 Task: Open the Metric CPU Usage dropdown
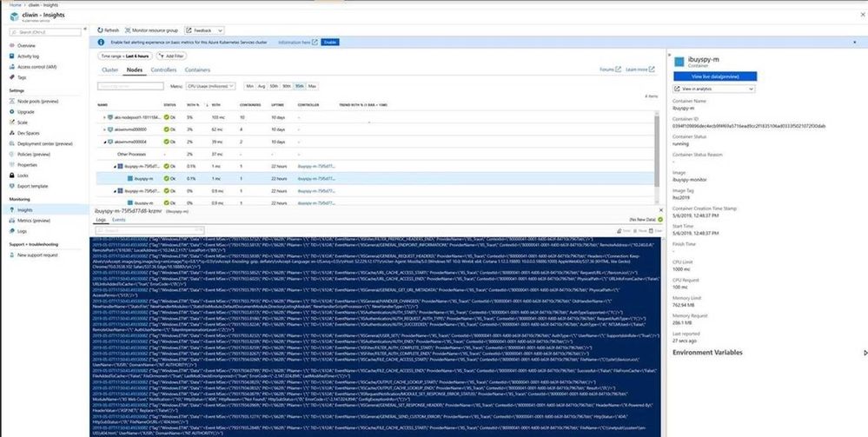coord(210,86)
